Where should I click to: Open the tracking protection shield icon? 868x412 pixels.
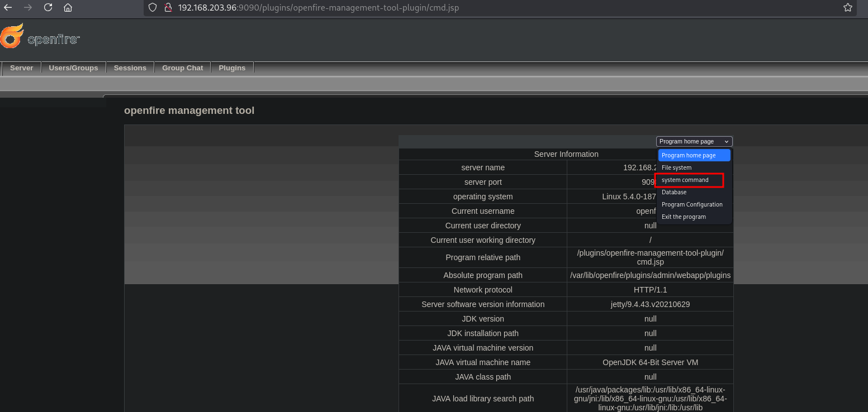pyautogui.click(x=153, y=8)
